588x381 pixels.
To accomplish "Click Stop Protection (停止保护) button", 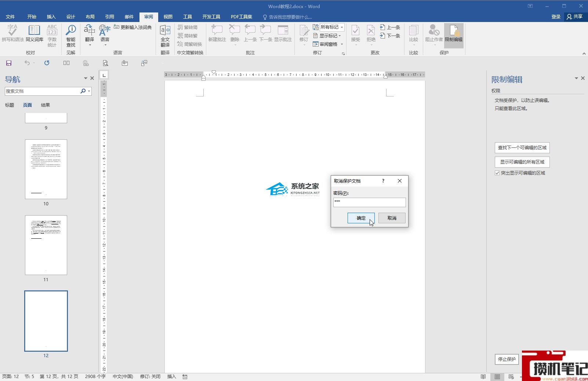I will pos(507,359).
